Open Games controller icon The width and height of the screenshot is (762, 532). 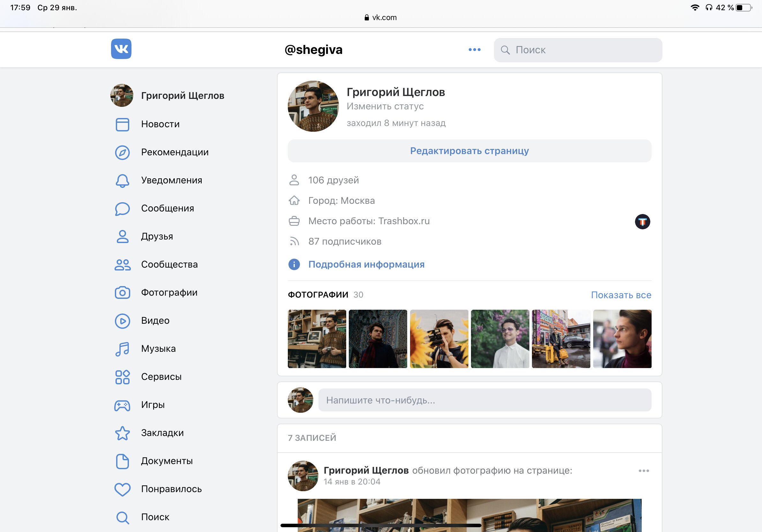[122, 405]
